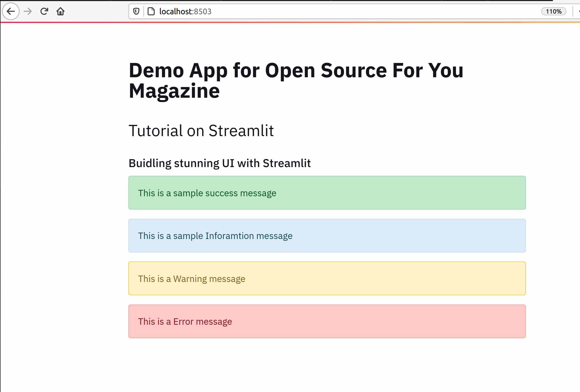
Task: Click the green success message box
Action: coord(327,193)
